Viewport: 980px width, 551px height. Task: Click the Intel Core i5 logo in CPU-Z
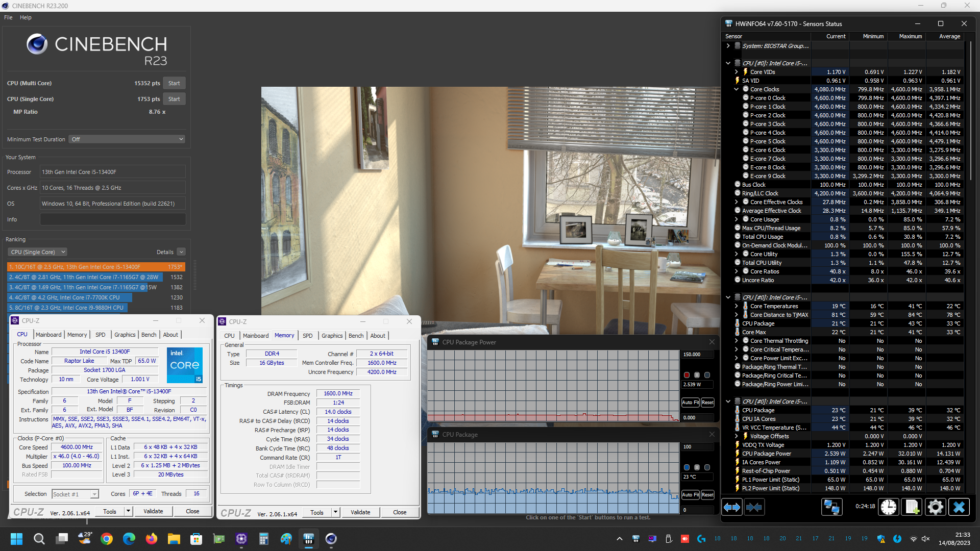click(x=185, y=365)
